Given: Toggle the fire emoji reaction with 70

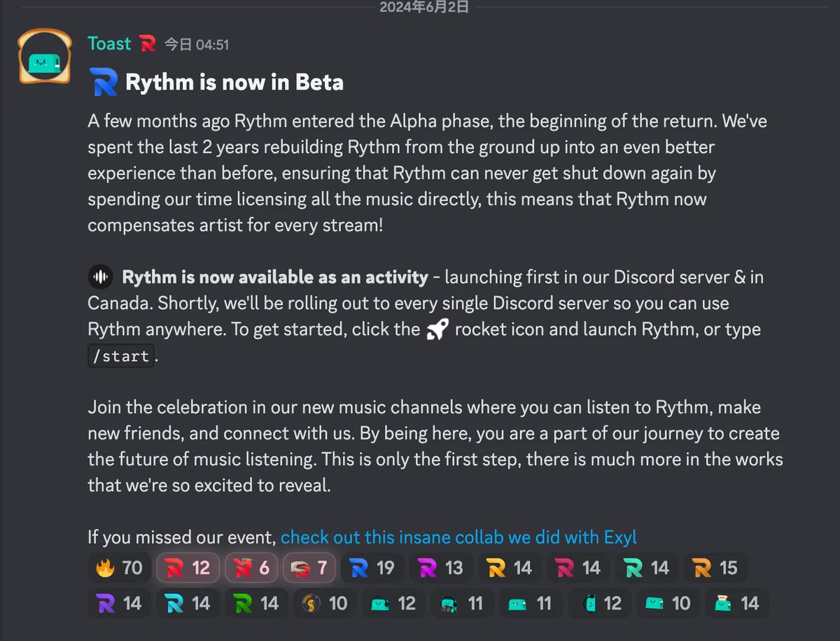Looking at the screenshot, I should pos(119,568).
